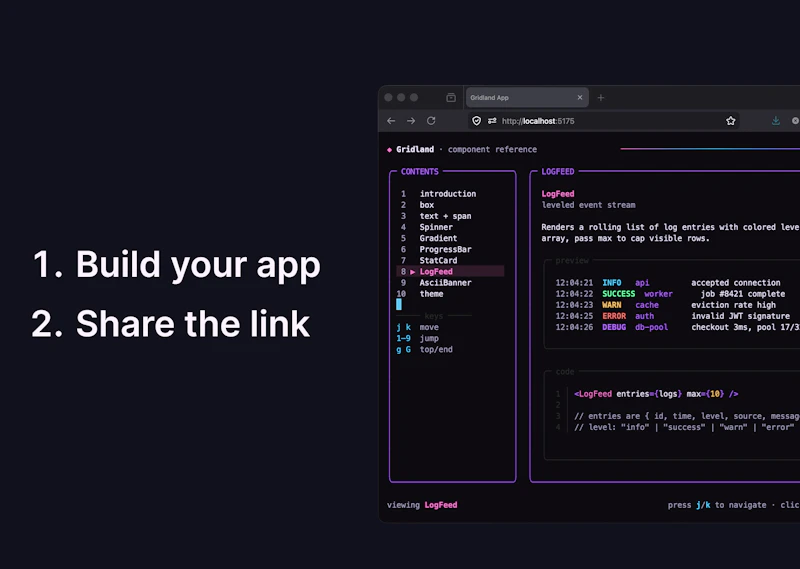The image size is (800, 569).
Task: Select the Gridland App tab
Action: pos(527,97)
